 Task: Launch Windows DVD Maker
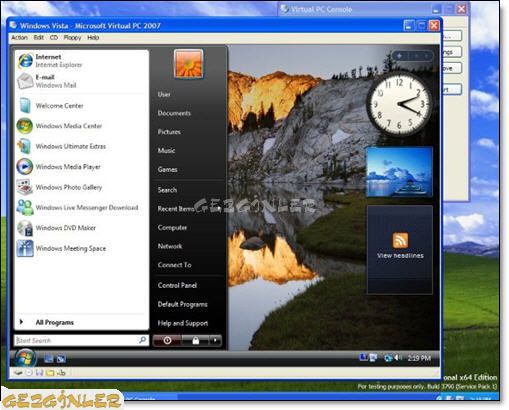tap(82, 228)
